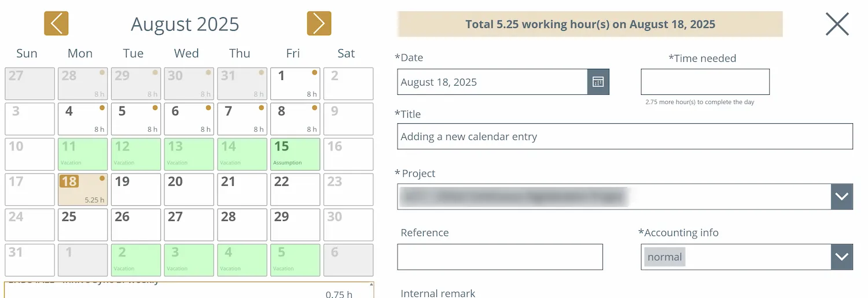Click the Reference input field
The height and width of the screenshot is (298, 868).
click(500, 257)
